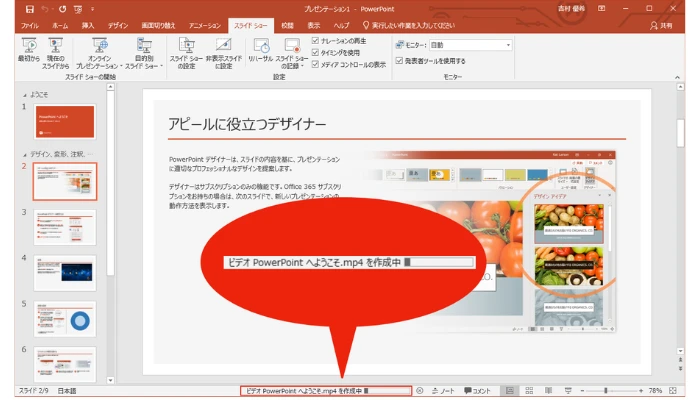This screenshot has height=400, width=700.
Task: Open the 挿入 (Insert) tab
Action: pyautogui.click(x=88, y=25)
